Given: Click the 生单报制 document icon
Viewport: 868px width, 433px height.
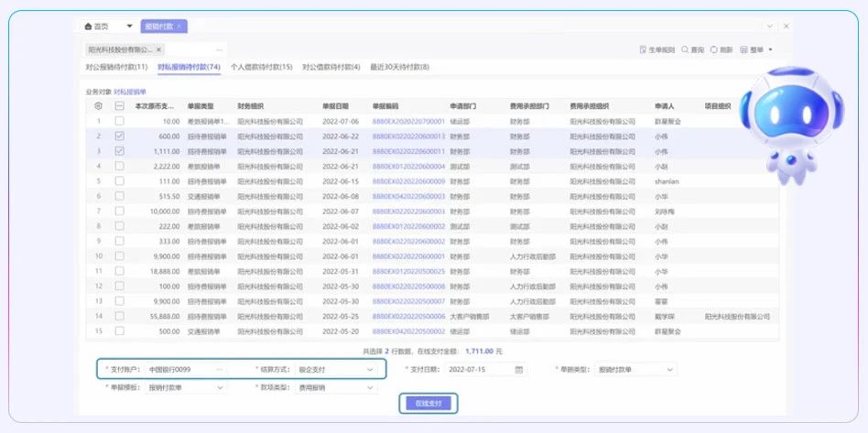Looking at the screenshot, I should tap(641, 49).
